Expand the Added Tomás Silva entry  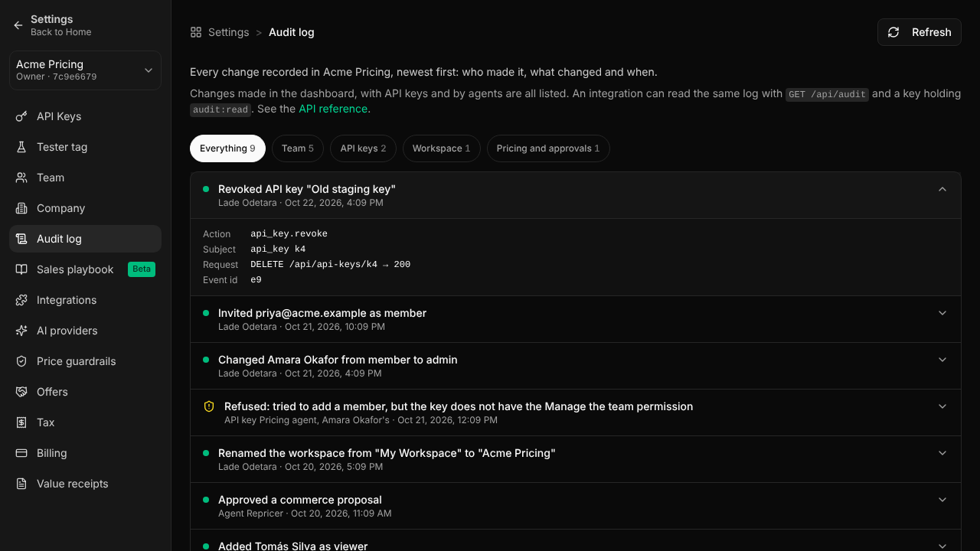[x=942, y=546]
